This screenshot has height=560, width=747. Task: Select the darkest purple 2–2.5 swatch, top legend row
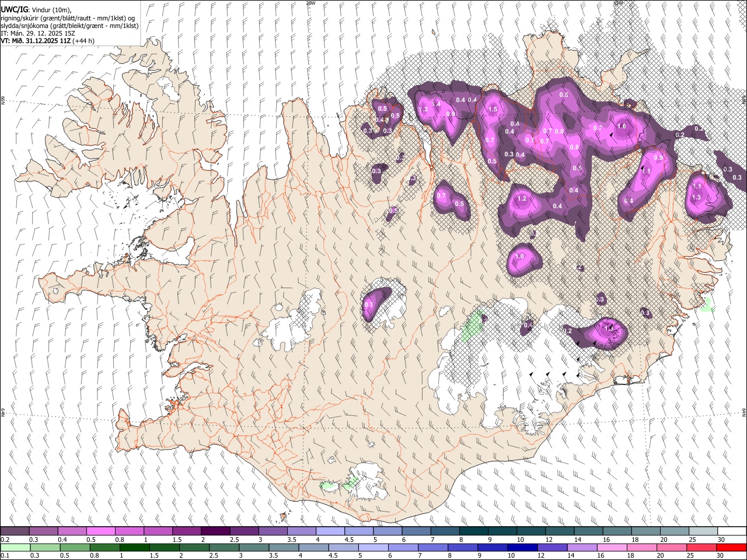[215, 531]
